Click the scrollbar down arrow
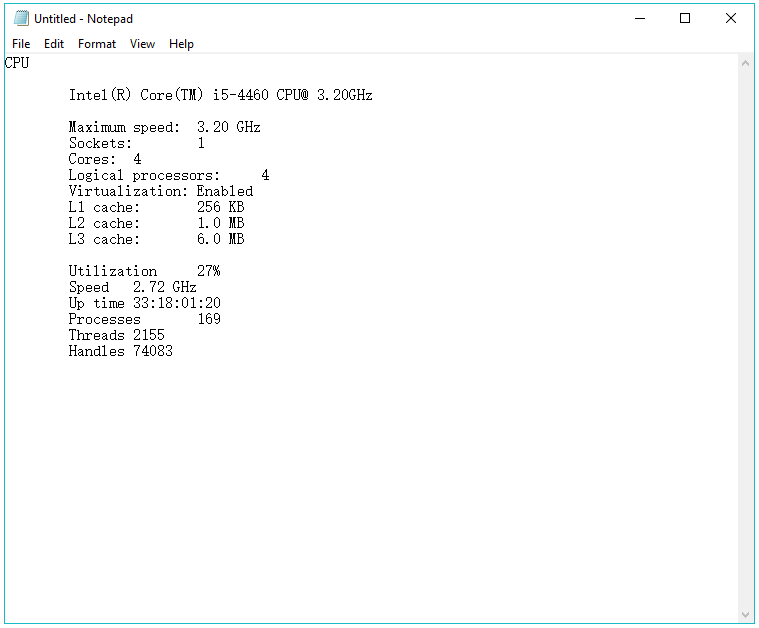The width and height of the screenshot is (759, 628). coord(745,615)
